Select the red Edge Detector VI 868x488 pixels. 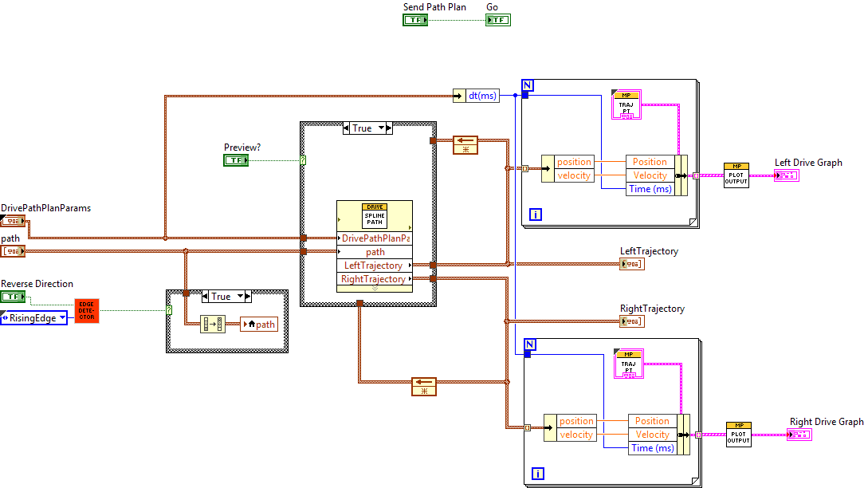click(87, 311)
